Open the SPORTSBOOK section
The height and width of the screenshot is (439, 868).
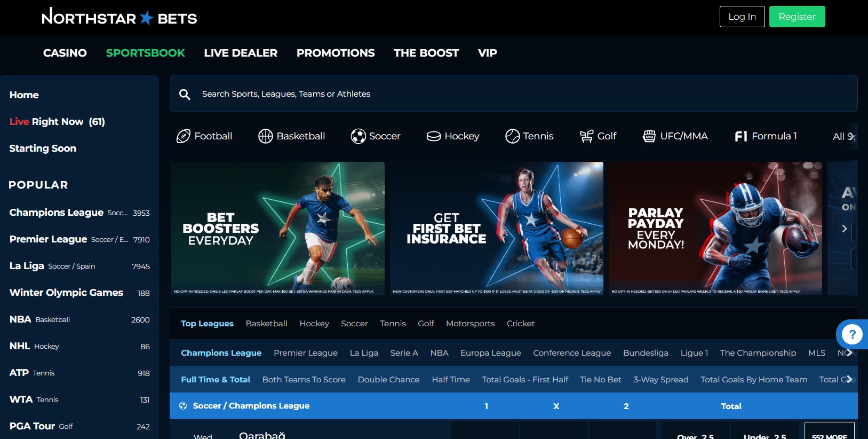(x=145, y=53)
